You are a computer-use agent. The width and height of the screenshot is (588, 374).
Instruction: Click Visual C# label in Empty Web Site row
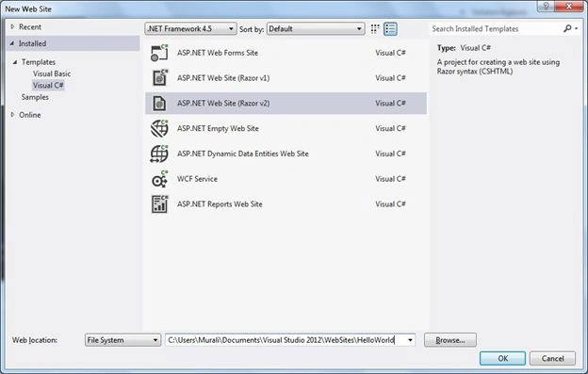(x=390, y=128)
